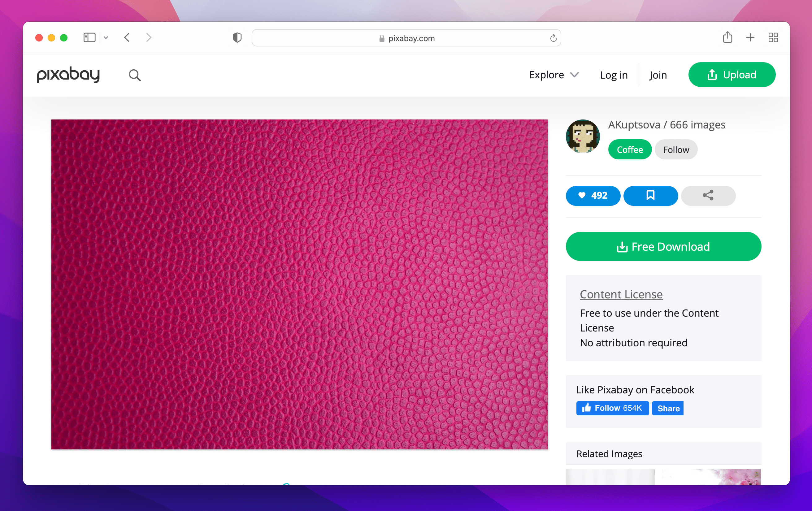
Task: Click Follow to follow AKuptsova
Action: point(676,149)
